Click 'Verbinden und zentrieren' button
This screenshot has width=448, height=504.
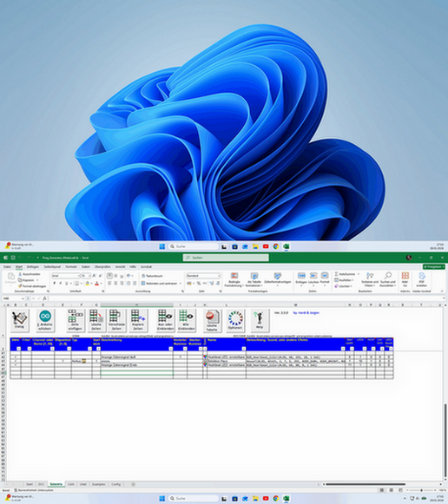point(159,284)
